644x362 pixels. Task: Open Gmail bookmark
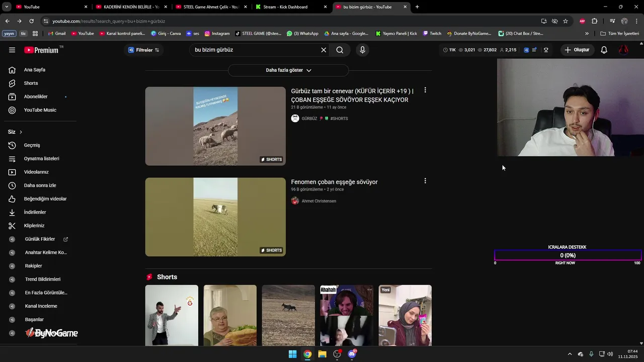click(57, 34)
